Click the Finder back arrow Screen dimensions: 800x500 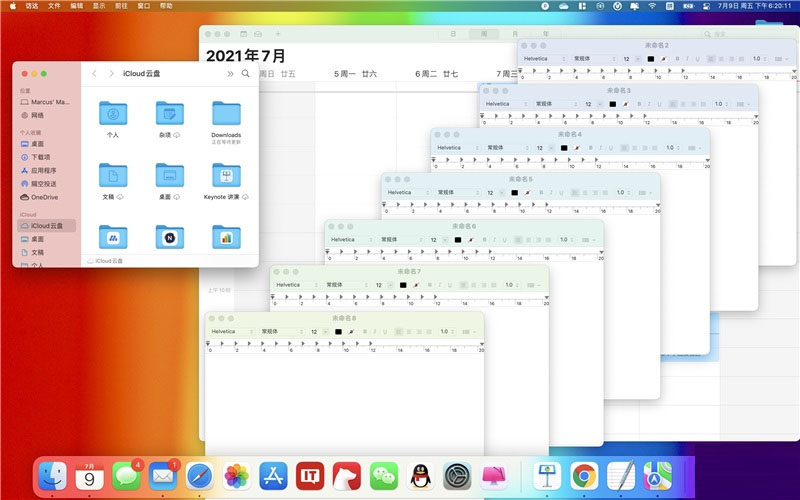94,74
